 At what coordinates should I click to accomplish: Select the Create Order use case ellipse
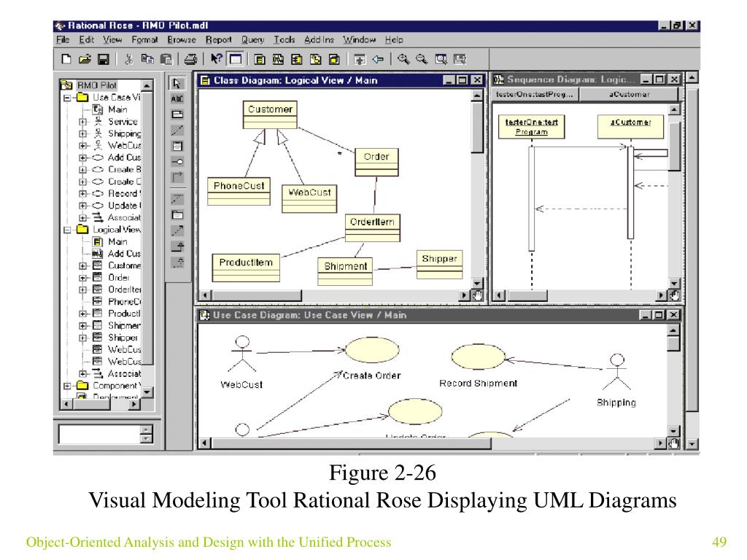coord(371,350)
